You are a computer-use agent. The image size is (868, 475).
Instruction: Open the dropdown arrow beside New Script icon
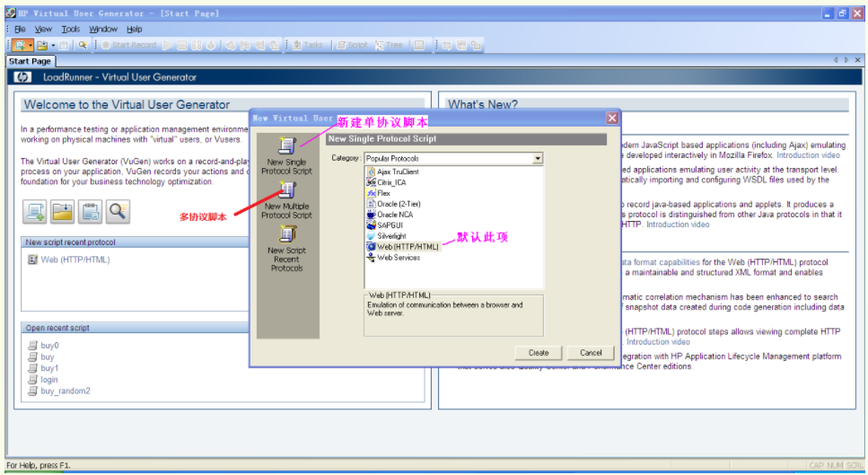pyautogui.click(x=30, y=45)
